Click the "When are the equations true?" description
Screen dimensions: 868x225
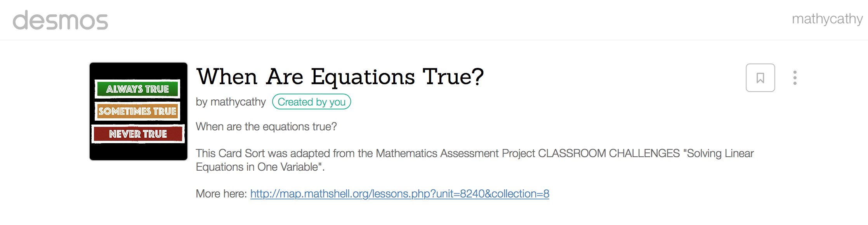click(266, 127)
